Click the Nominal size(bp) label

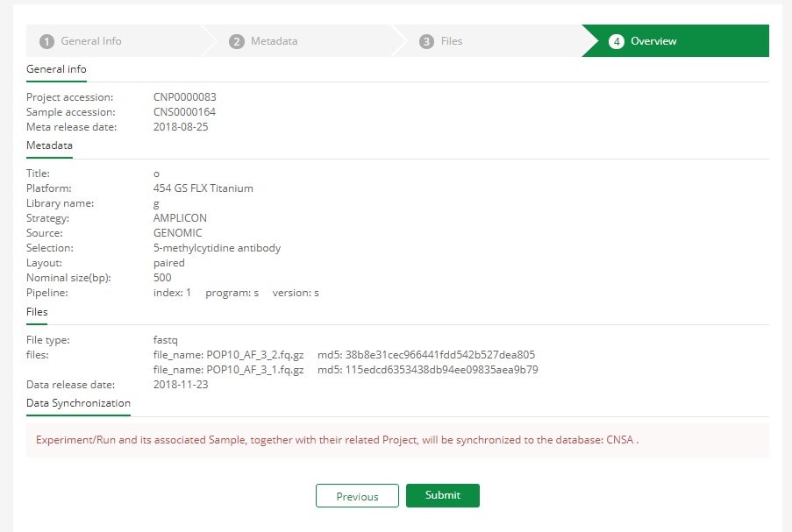click(68, 278)
